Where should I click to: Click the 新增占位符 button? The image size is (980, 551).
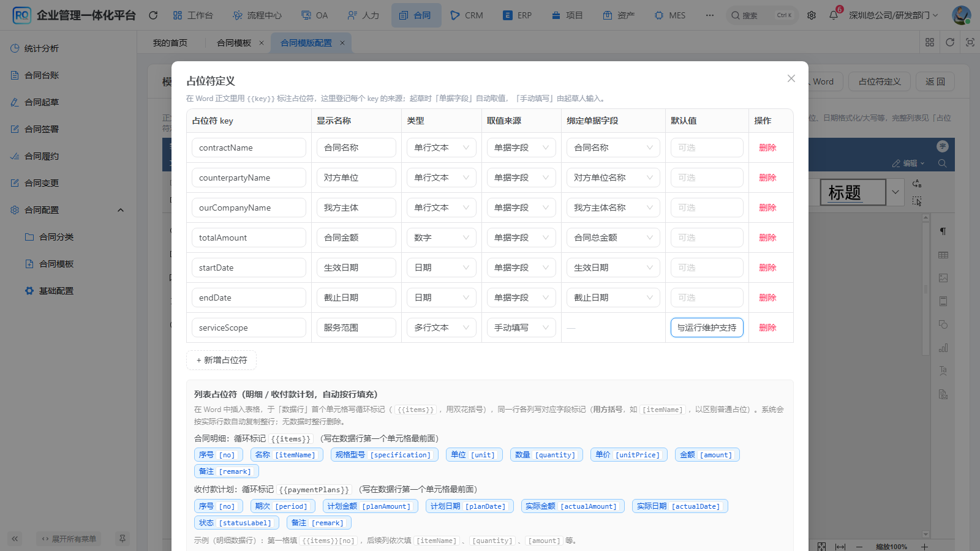222,360
